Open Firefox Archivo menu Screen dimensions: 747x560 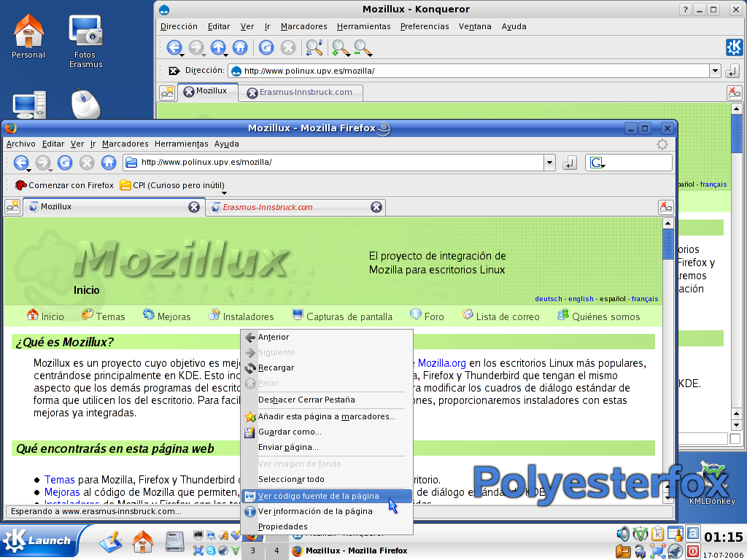[x=20, y=144]
